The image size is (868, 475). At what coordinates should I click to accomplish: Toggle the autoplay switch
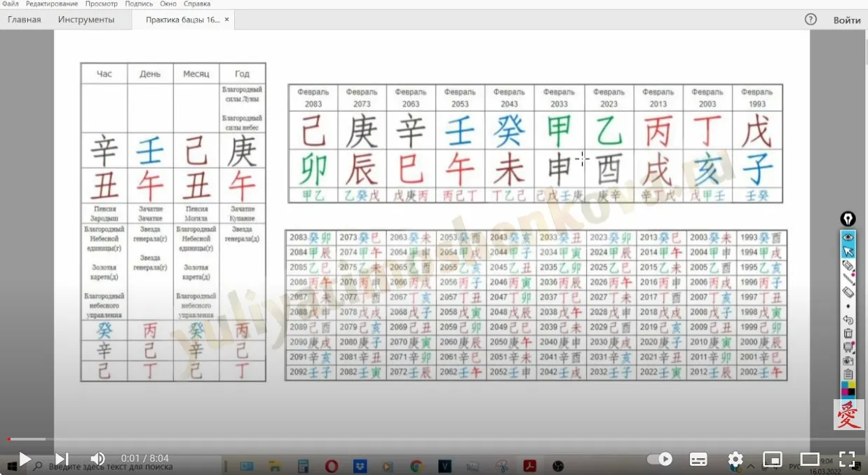(660, 459)
